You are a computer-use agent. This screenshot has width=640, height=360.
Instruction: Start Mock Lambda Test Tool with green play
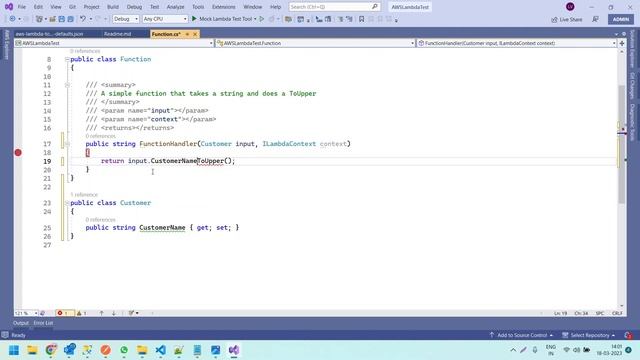[194, 19]
